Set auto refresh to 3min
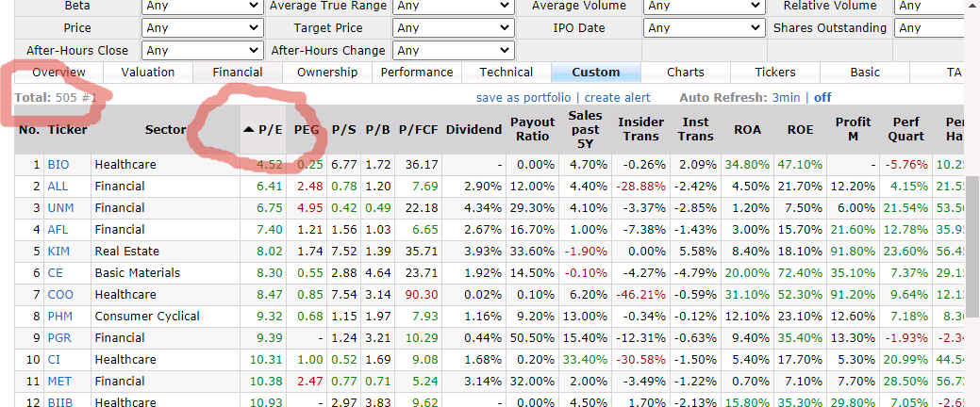The image size is (980, 407). pyautogui.click(x=785, y=97)
